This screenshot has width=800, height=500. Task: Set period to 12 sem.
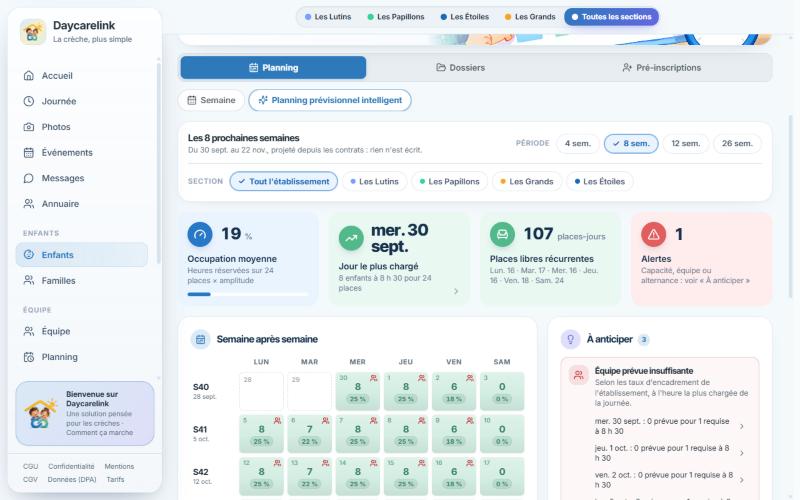pyautogui.click(x=685, y=143)
